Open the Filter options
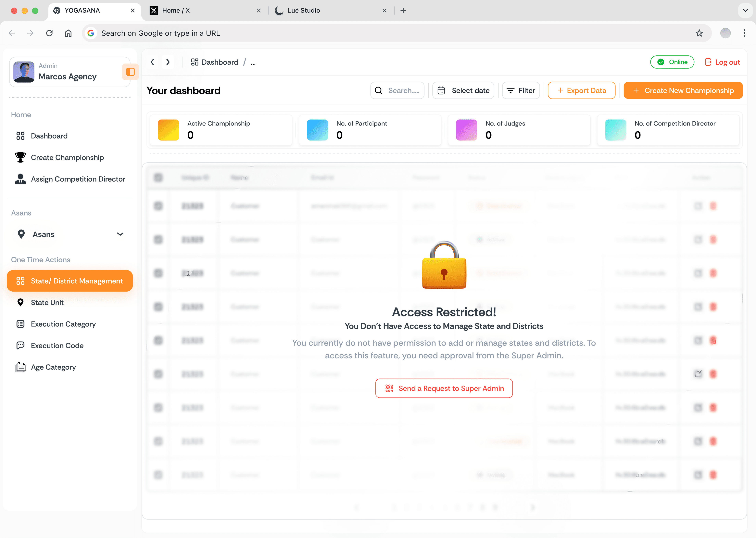The height and width of the screenshot is (538, 756). (x=521, y=90)
